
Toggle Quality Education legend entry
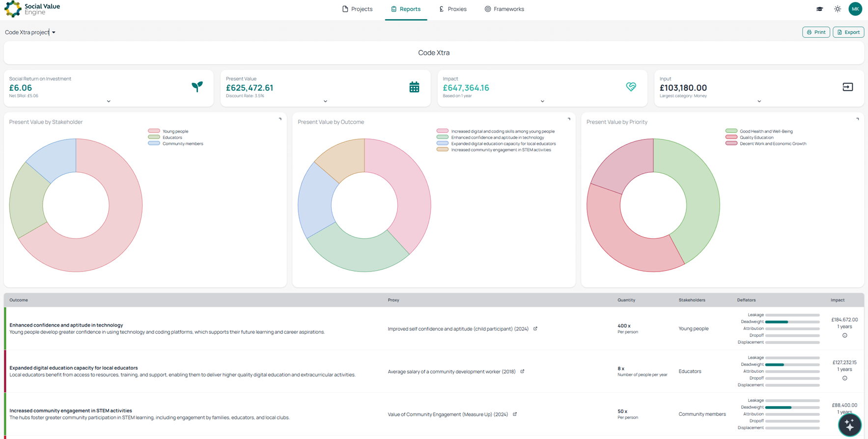pos(750,137)
